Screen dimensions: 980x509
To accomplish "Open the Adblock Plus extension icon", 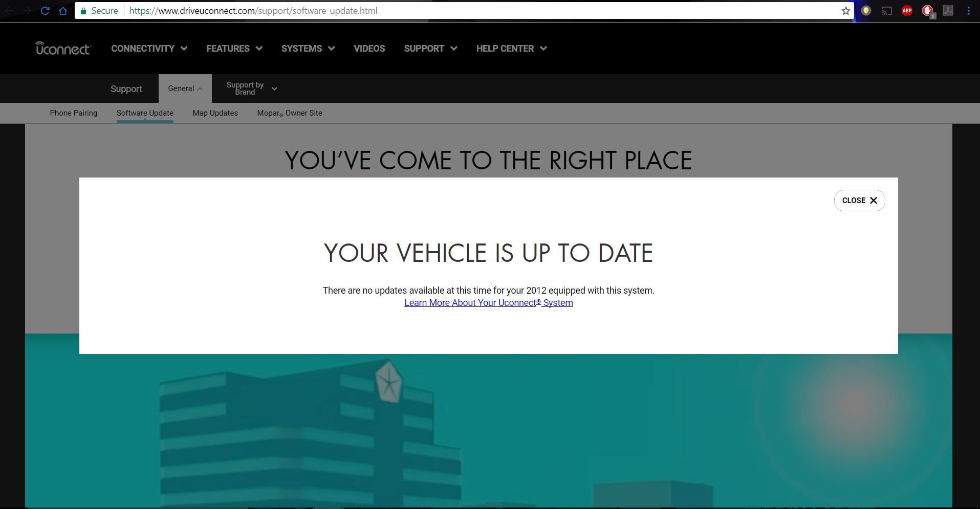I will coord(907,11).
